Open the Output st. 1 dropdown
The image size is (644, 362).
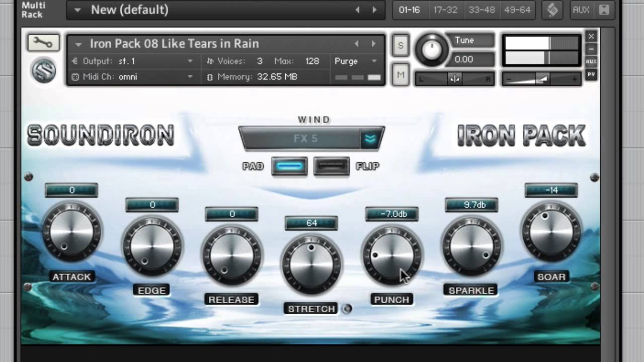pos(133,61)
